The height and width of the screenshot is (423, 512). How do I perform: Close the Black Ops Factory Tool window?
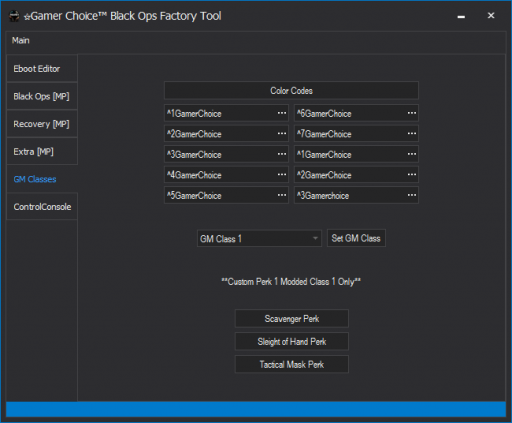[491, 15]
